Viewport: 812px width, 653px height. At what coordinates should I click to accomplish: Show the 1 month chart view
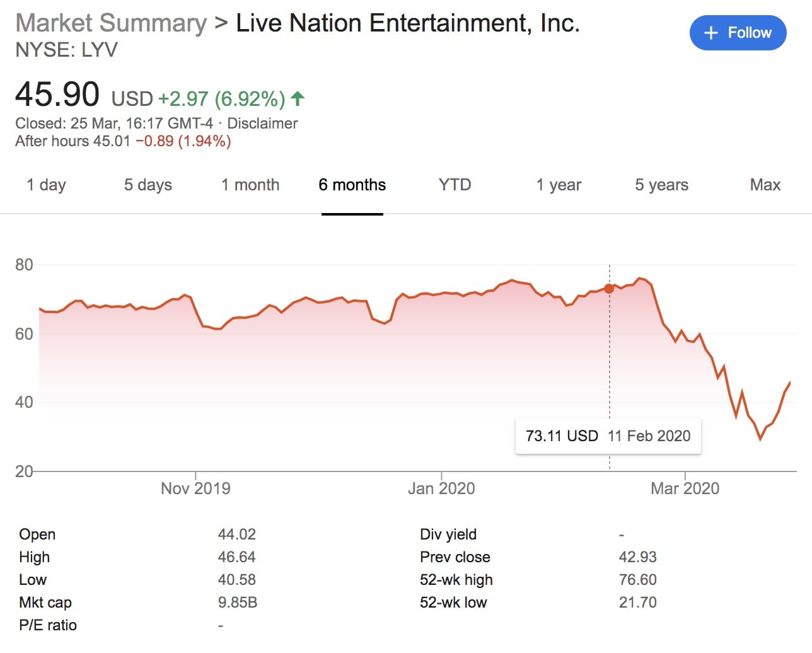(250, 185)
